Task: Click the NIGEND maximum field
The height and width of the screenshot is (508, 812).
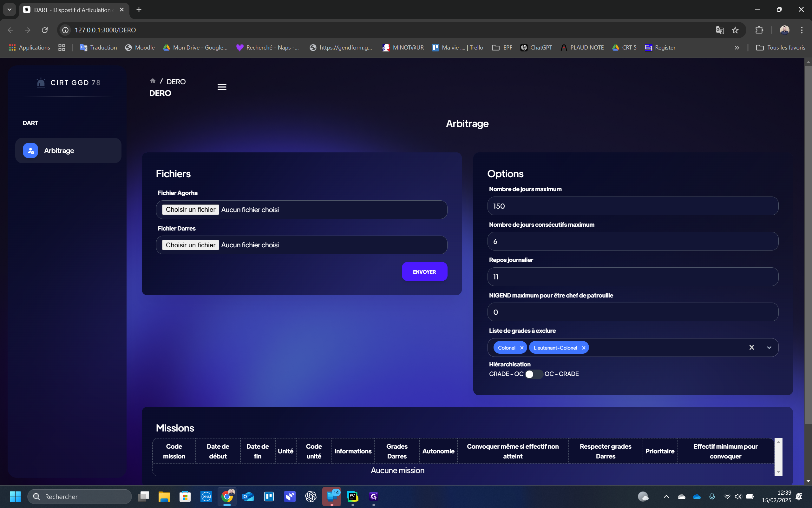Action: coord(633,312)
